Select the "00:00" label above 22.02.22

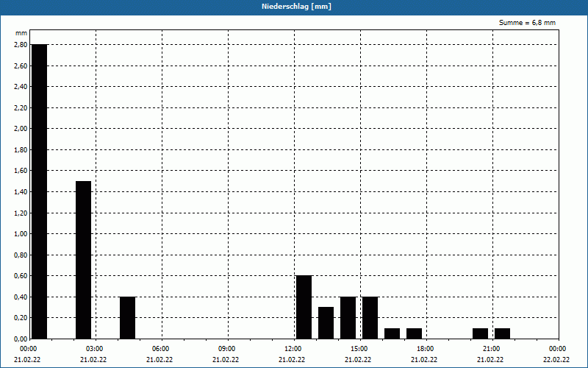tap(559, 349)
